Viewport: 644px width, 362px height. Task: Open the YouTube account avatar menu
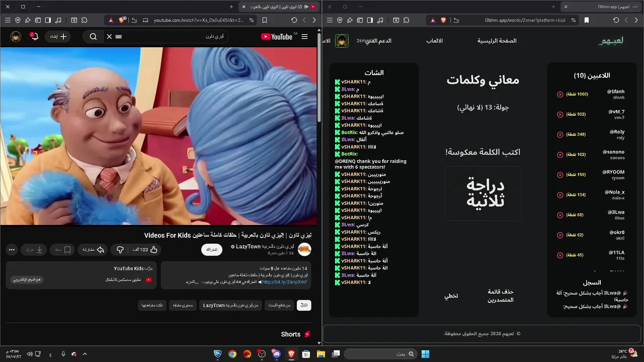point(16,37)
